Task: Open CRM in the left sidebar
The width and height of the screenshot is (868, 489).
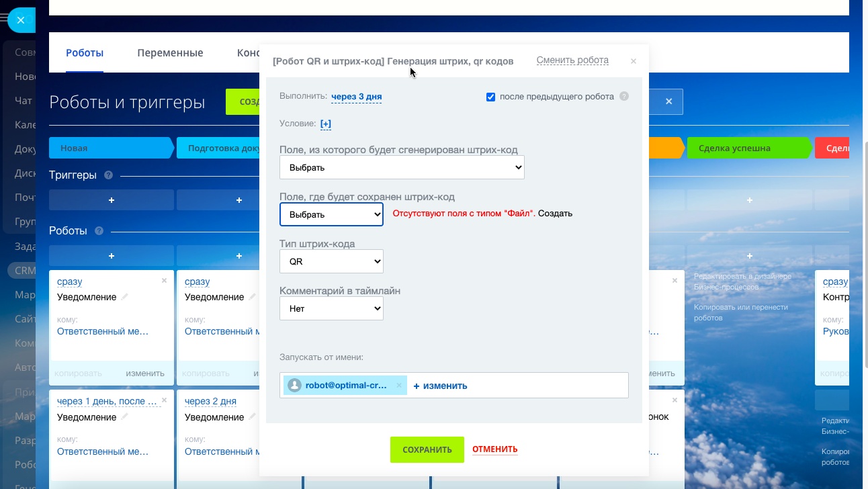Action: click(25, 271)
